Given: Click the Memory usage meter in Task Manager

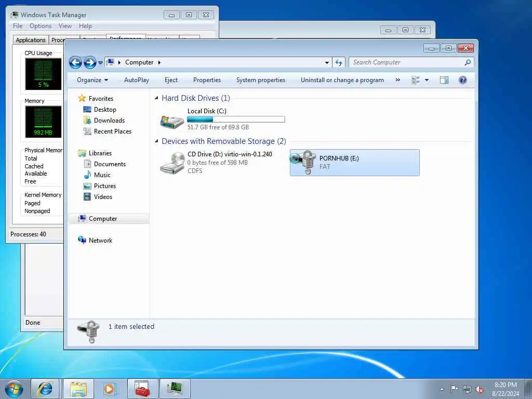Looking at the screenshot, I should [43, 122].
